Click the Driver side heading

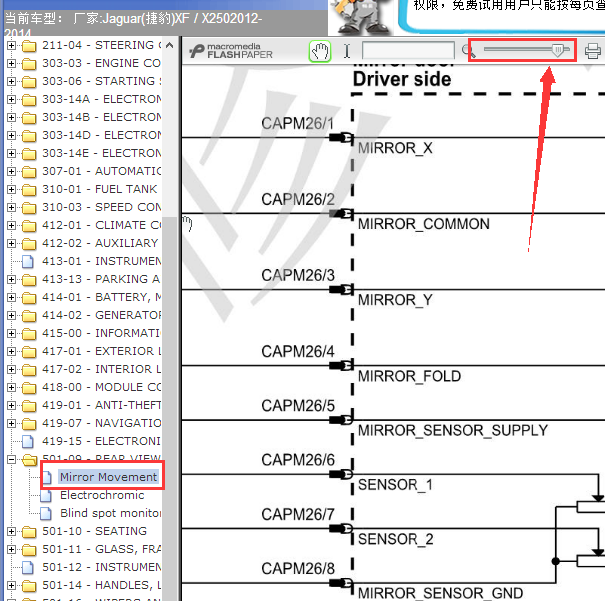click(402, 79)
